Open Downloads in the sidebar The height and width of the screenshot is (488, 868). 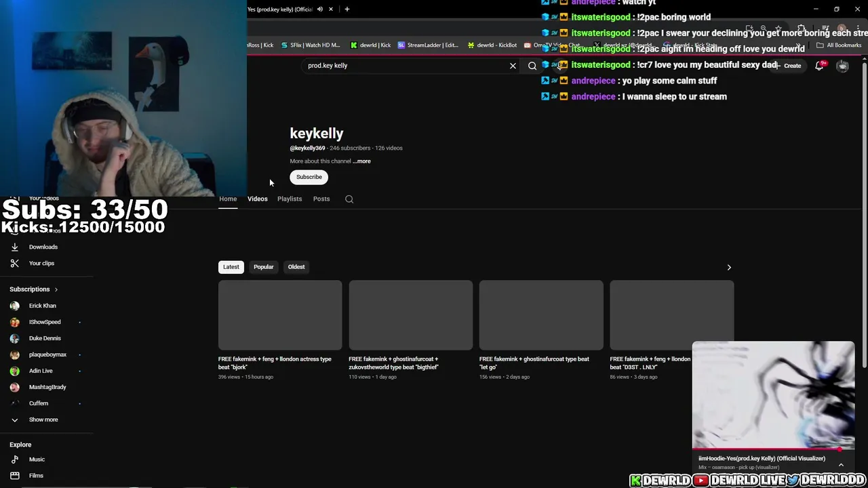pyautogui.click(x=43, y=247)
